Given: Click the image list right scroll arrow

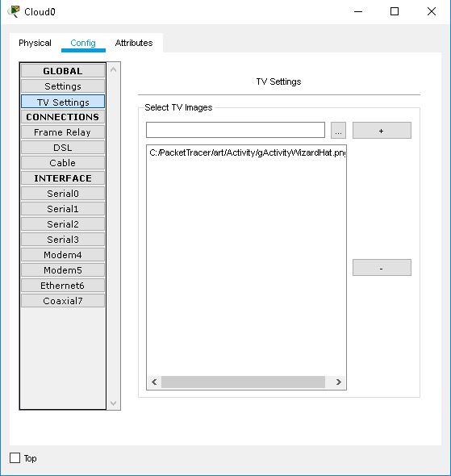Looking at the screenshot, I should [x=339, y=382].
